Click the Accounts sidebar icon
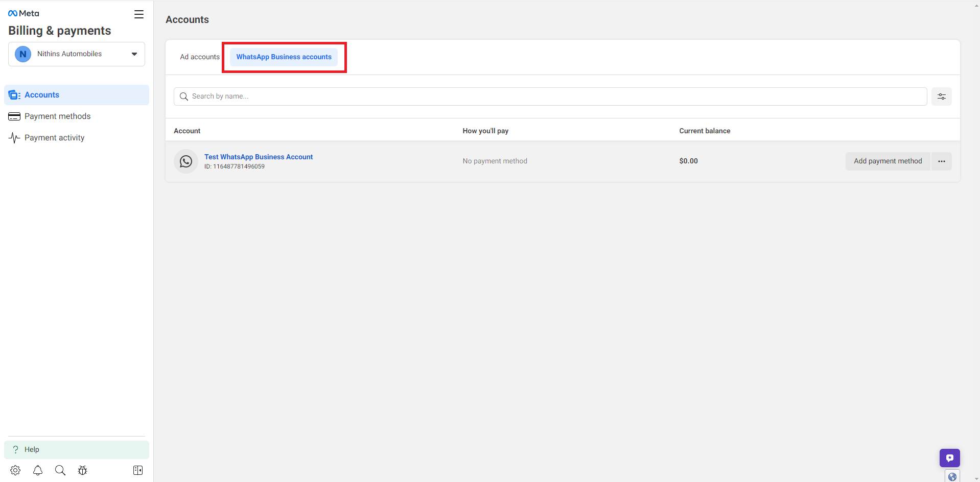 coord(14,95)
